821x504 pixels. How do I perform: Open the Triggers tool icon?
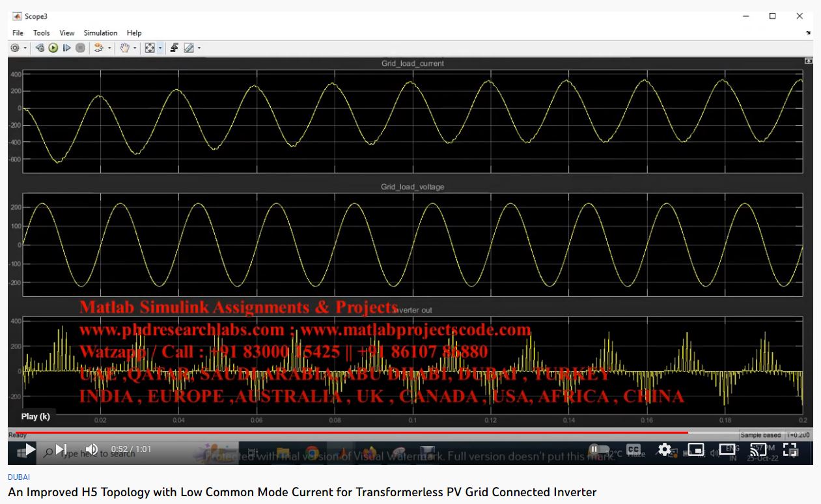point(174,48)
